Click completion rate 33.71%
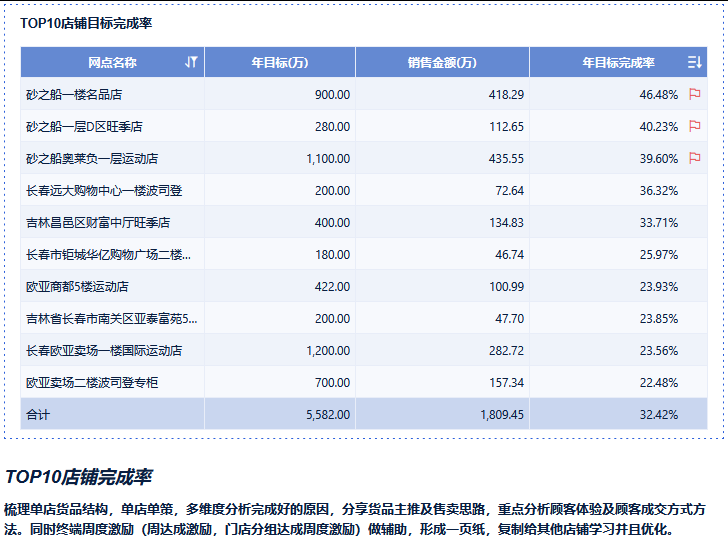This screenshot has width=728, height=548. pos(659,223)
